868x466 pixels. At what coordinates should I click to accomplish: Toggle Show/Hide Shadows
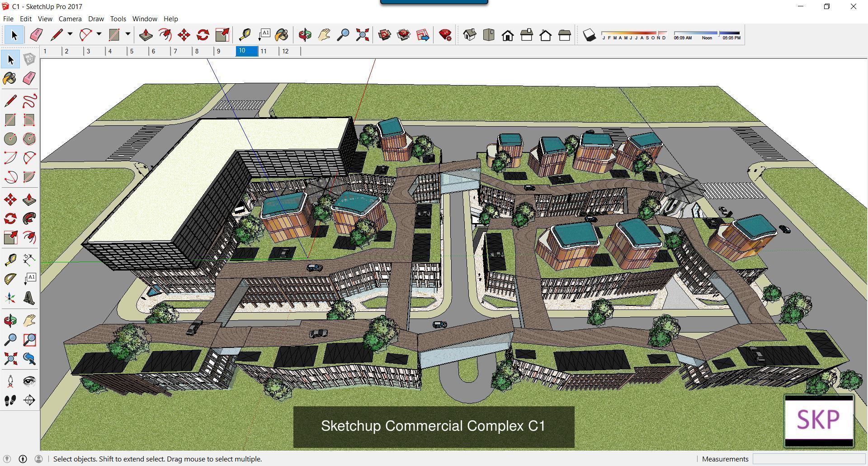tap(589, 35)
